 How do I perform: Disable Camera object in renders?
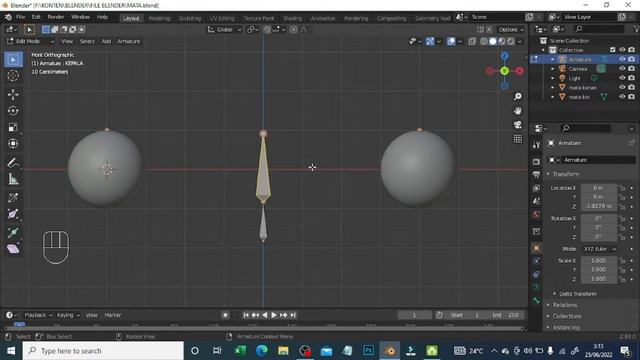(x=631, y=69)
